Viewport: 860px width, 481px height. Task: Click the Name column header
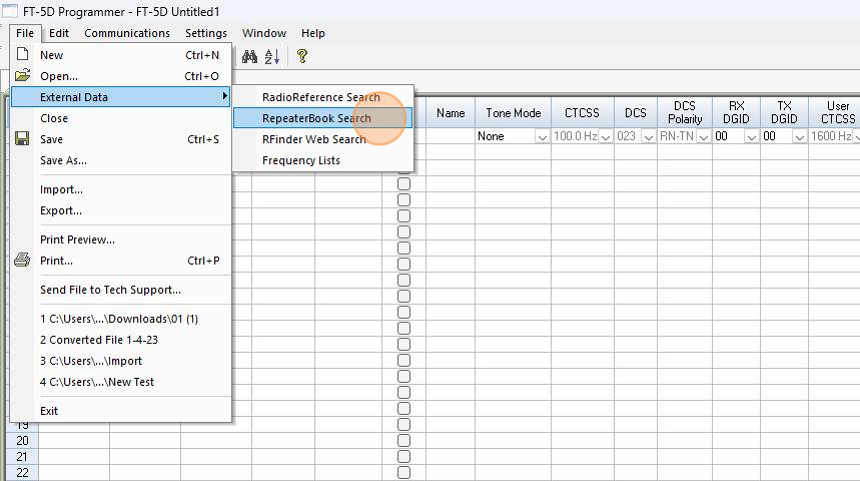[x=450, y=113]
